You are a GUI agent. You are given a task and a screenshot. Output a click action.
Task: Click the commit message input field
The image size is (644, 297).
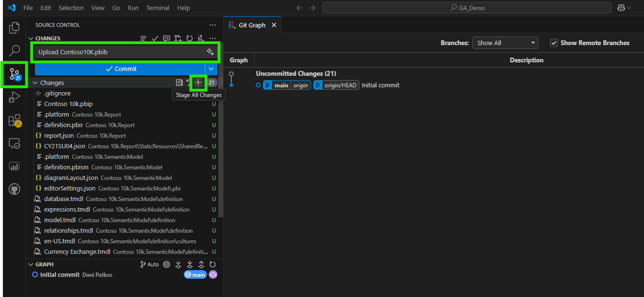(122, 52)
